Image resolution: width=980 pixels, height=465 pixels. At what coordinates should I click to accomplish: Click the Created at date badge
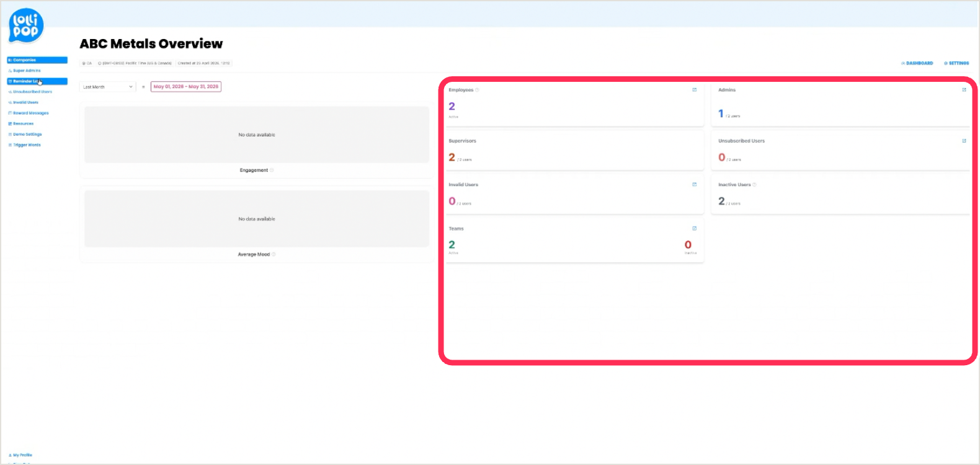pyautogui.click(x=203, y=63)
